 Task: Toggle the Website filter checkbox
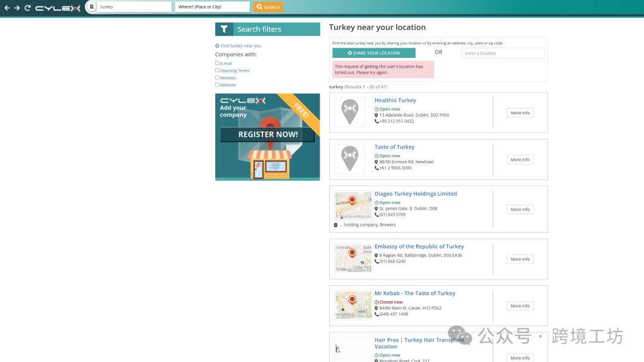tap(217, 85)
